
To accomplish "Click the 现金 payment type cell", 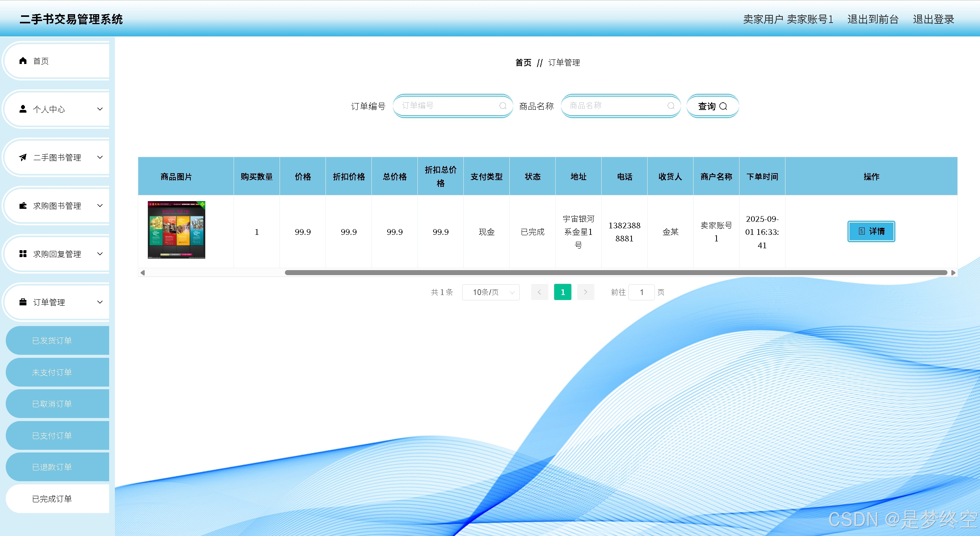I will [x=486, y=232].
